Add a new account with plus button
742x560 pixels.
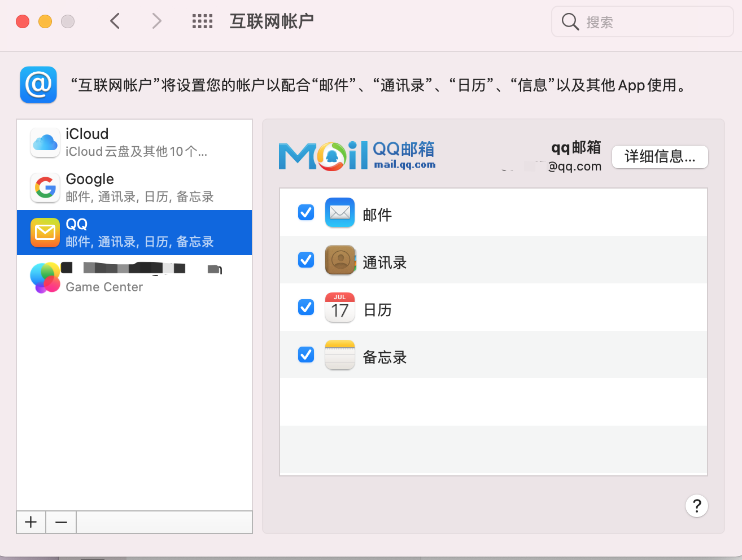tap(31, 522)
